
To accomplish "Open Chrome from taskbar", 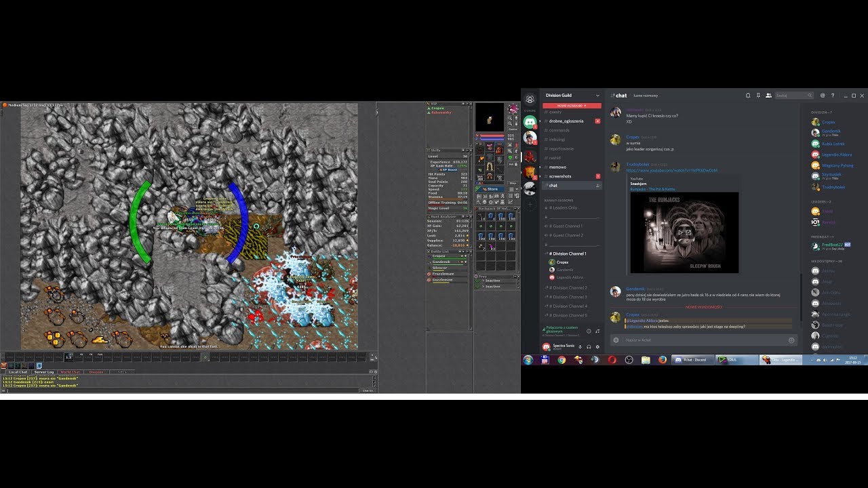I will (561, 360).
